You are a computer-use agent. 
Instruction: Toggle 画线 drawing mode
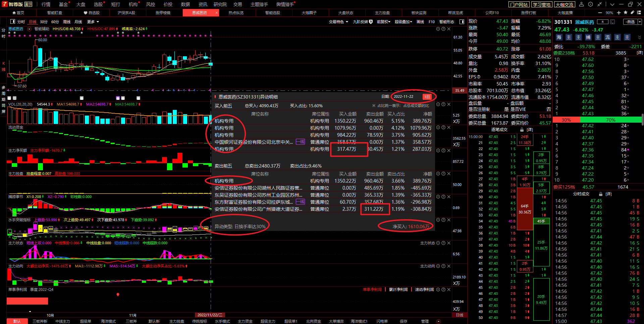pyautogui.click(x=420, y=22)
